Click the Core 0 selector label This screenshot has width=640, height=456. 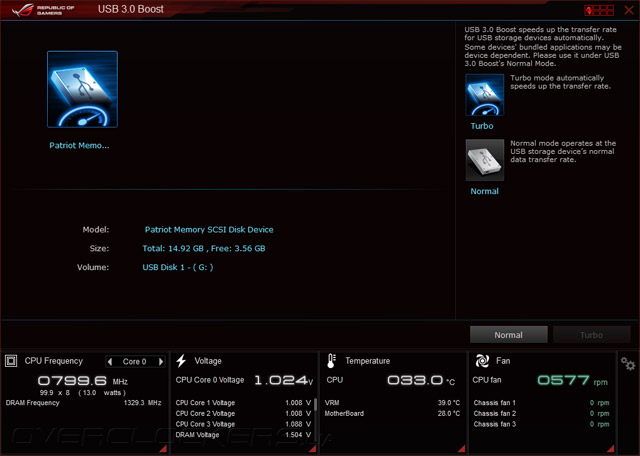135,361
